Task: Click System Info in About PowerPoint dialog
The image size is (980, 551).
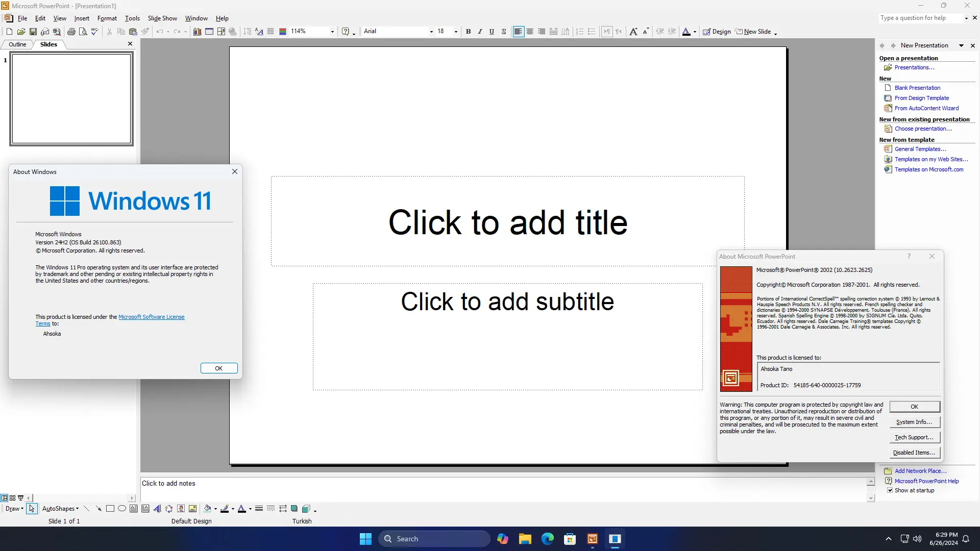Action: [x=914, y=422]
